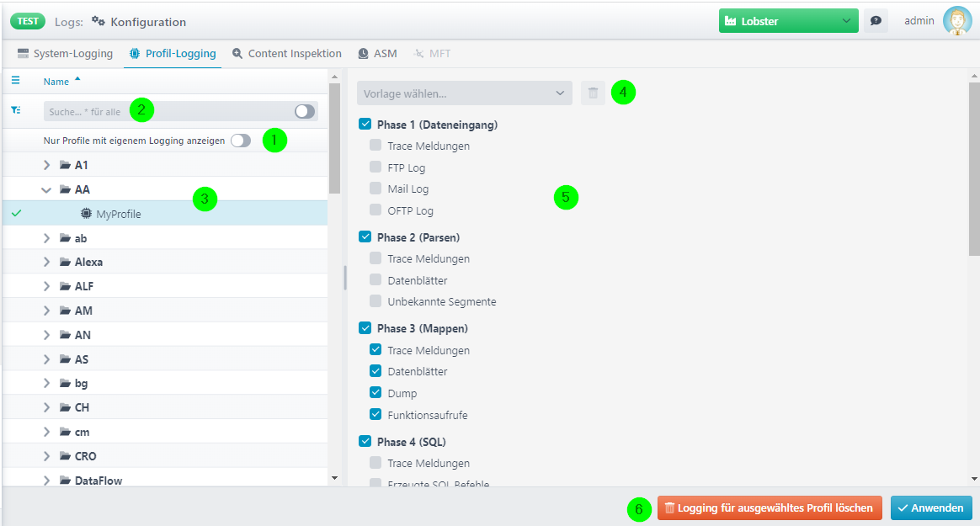The image size is (980, 526).
Task: Uncheck Funktionsaufrufe checkbox
Action: pyautogui.click(x=375, y=414)
